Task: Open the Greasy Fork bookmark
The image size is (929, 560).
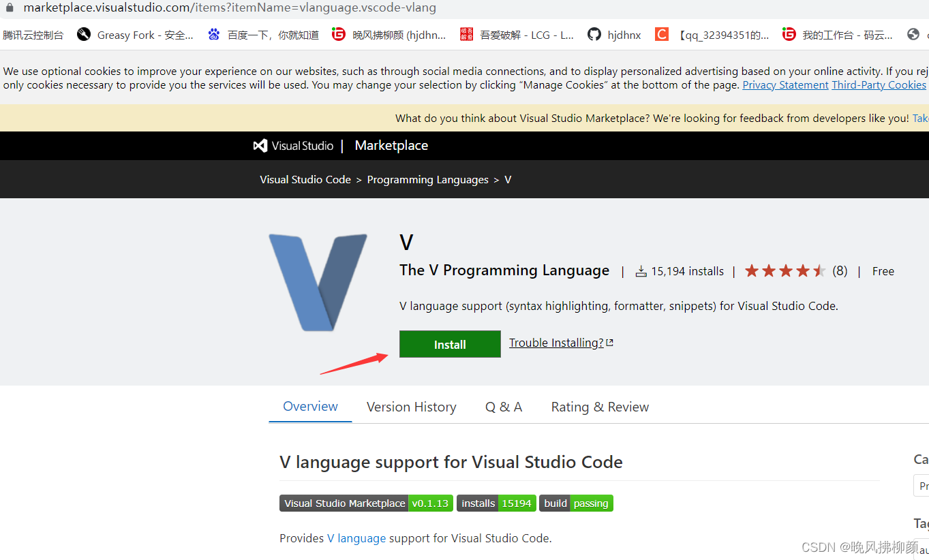Action: 136,35
